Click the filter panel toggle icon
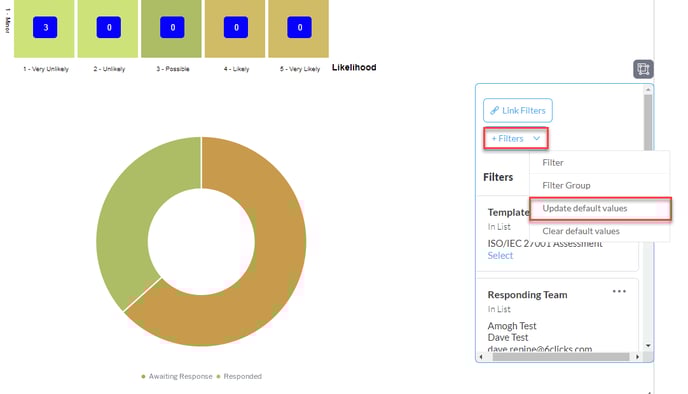688x394 pixels. (643, 69)
